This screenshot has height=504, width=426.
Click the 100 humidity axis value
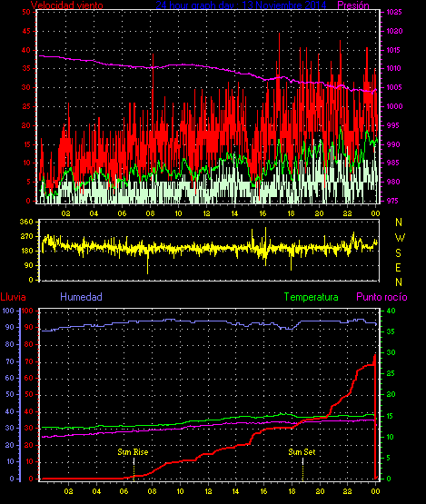point(8,311)
